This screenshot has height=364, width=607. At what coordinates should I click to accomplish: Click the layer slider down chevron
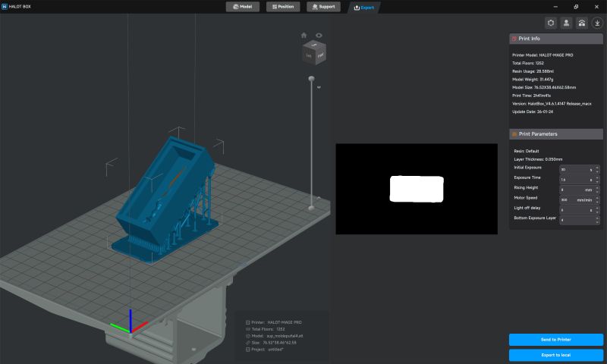click(319, 87)
